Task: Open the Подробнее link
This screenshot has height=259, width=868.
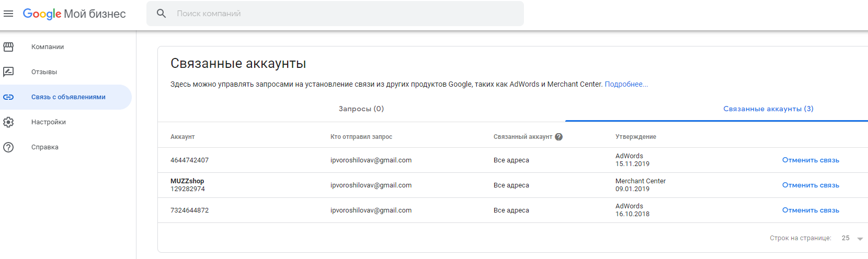Action: pos(626,84)
